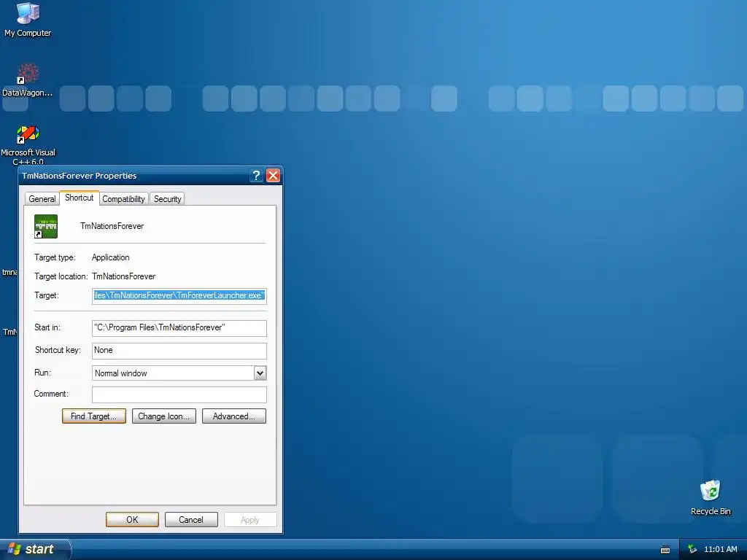Image resolution: width=747 pixels, height=560 pixels.
Task: Click the keyboard icon in taskbar
Action: [665, 550]
